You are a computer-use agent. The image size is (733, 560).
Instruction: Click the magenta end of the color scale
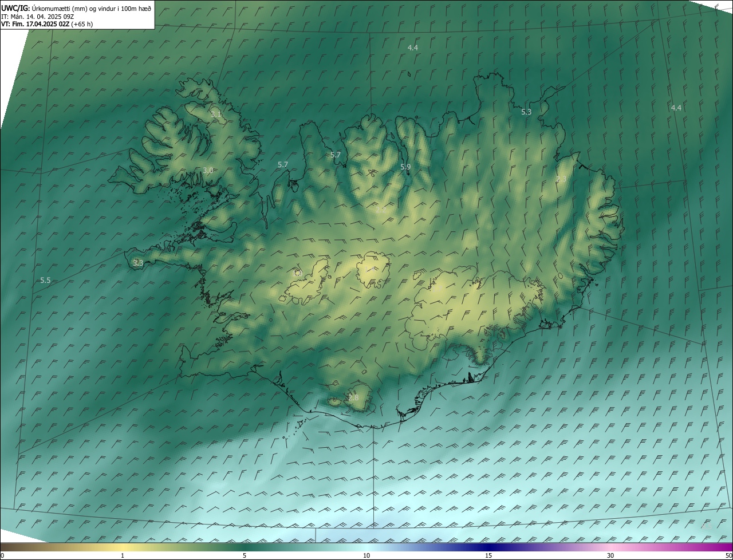(723, 547)
